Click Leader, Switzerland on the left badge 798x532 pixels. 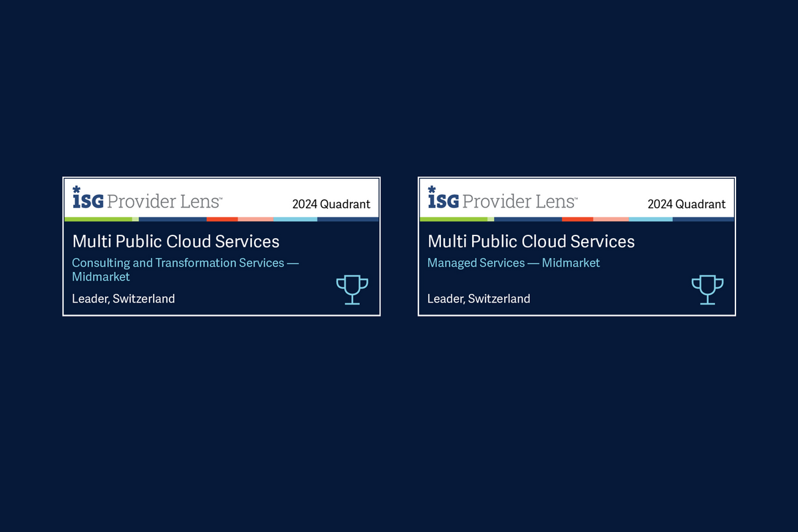tap(123, 299)
